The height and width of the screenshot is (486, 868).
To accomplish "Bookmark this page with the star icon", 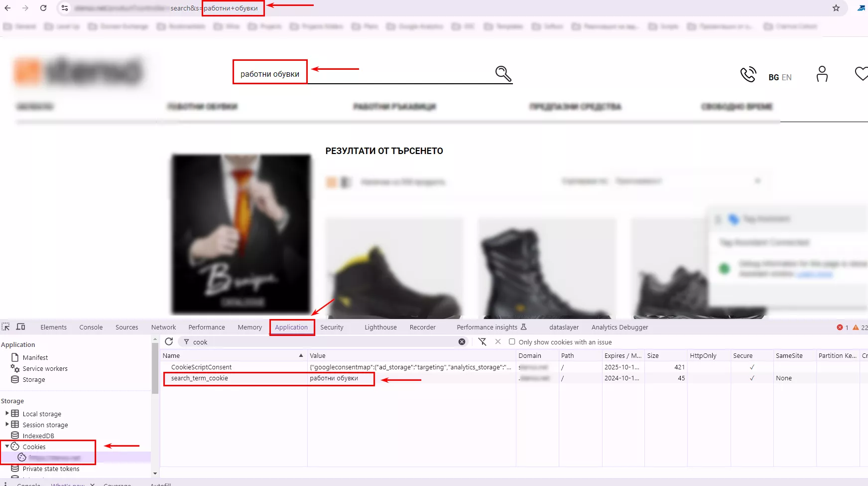I will pyautogui.click(x=836, y=8).
